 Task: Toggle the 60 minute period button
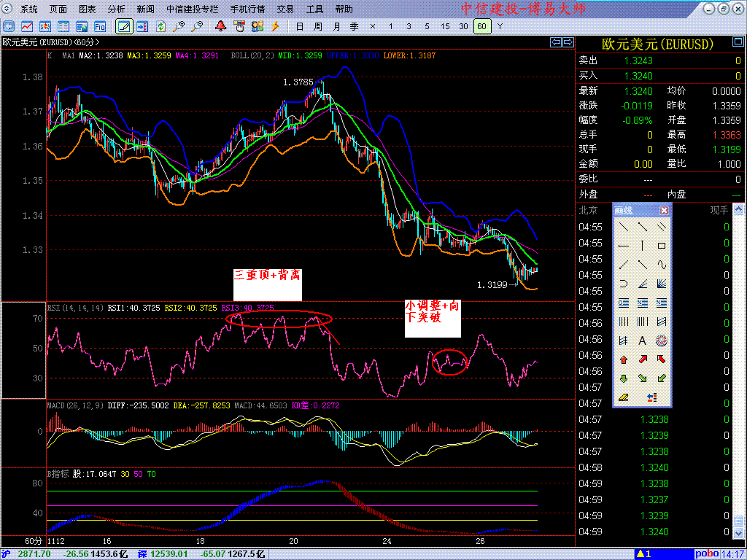click(482, 26)
